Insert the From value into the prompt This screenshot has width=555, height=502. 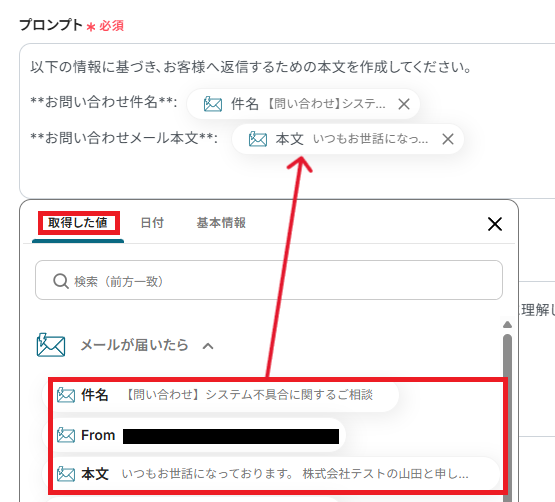coord(194,435)
